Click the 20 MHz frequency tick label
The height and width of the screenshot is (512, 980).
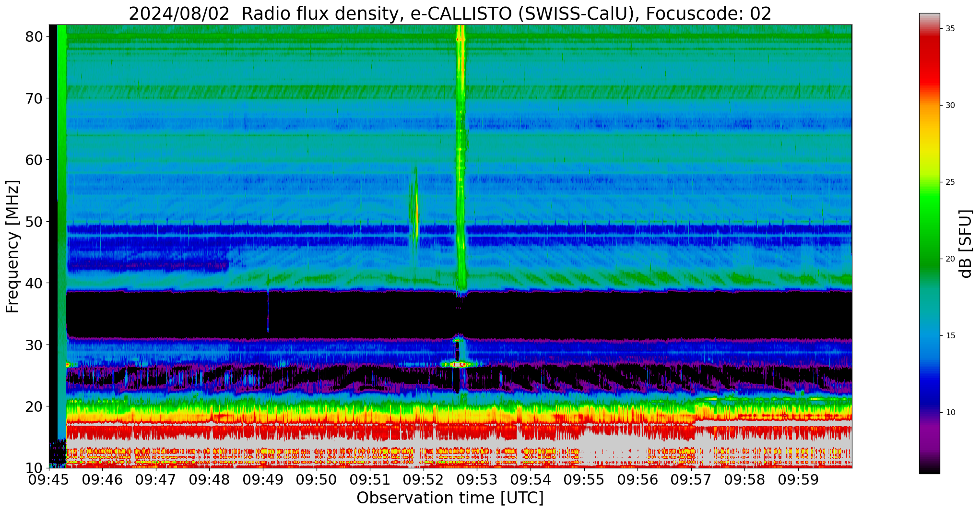pos(35,406)
